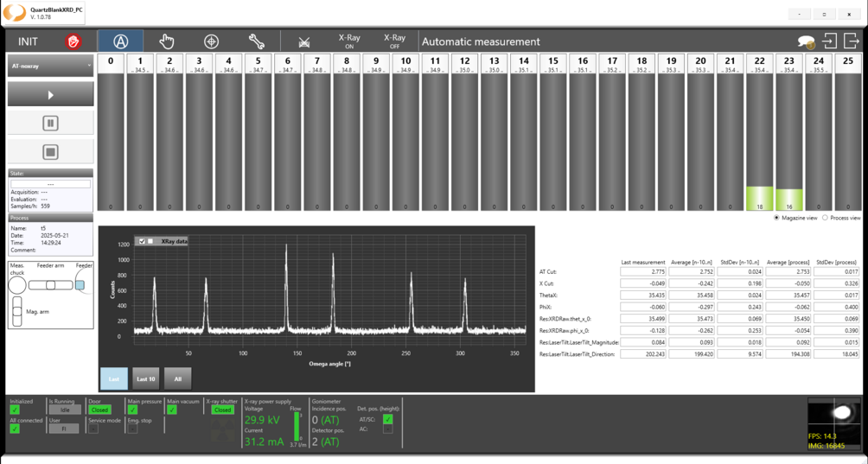Switch to manual hand mode
This screenshot has width=868, height=464.
167,41
